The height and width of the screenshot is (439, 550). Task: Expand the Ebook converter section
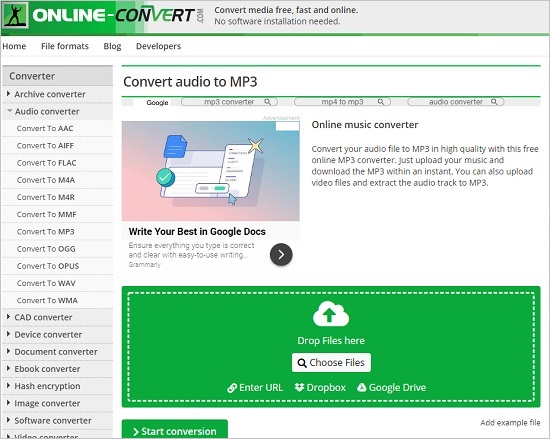(x=58, y=369)
